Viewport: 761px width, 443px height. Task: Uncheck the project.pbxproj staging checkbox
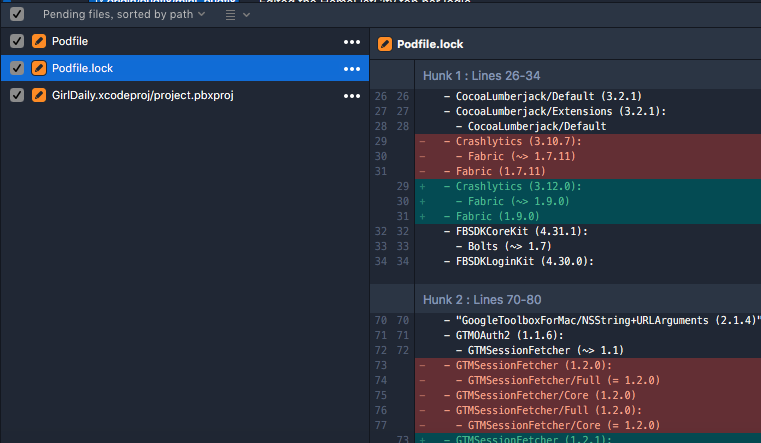16,95
